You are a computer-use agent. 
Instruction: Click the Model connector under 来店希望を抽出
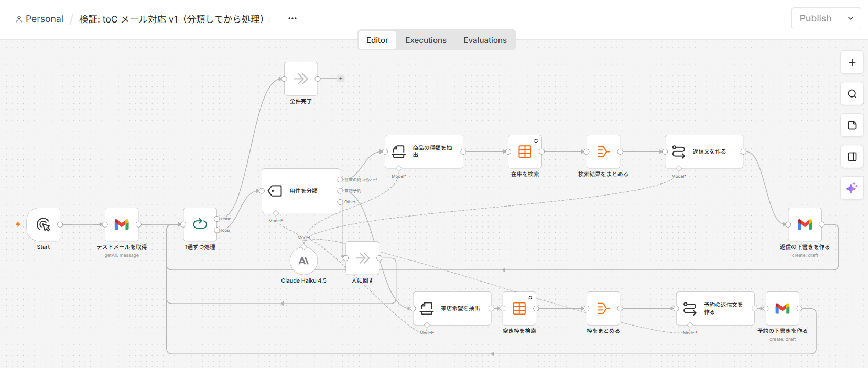click(427, 325)
